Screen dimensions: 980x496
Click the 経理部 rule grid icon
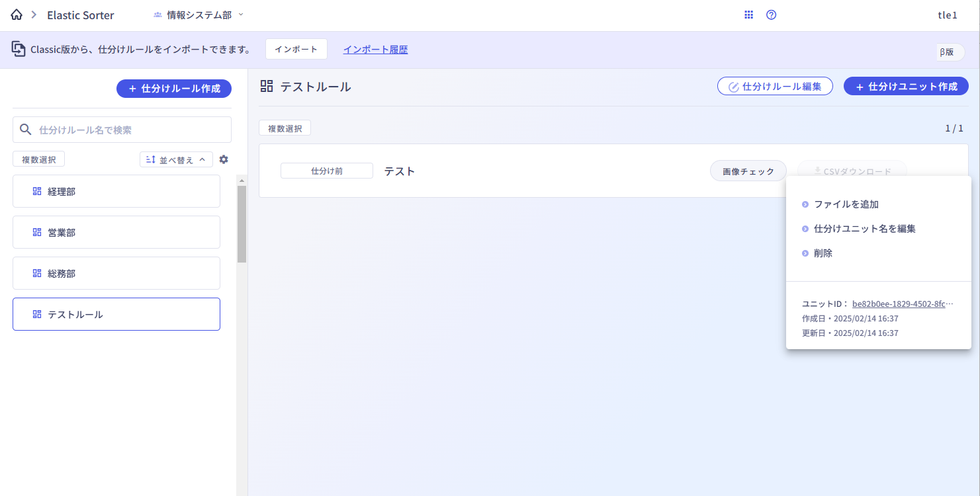pyautogui.click(x=37, y=191)
